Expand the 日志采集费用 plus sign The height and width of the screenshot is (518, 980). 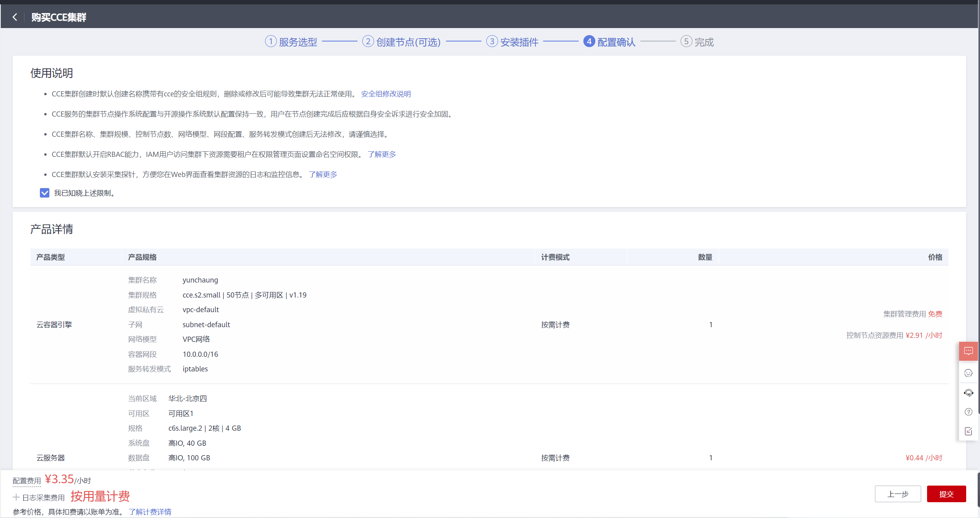coord(16,497)
